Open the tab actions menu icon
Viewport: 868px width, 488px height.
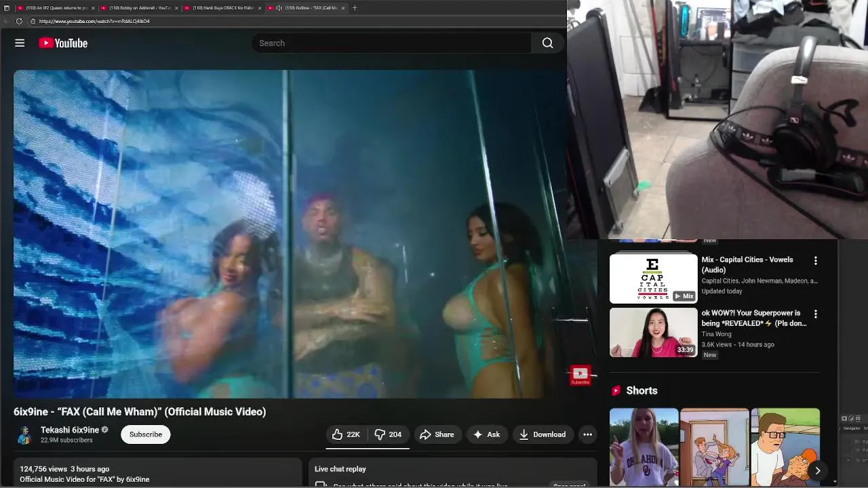[7, 8]
